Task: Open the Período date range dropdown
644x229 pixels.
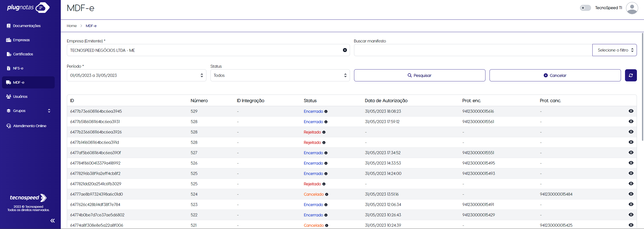Action: [x=136, y=75]
